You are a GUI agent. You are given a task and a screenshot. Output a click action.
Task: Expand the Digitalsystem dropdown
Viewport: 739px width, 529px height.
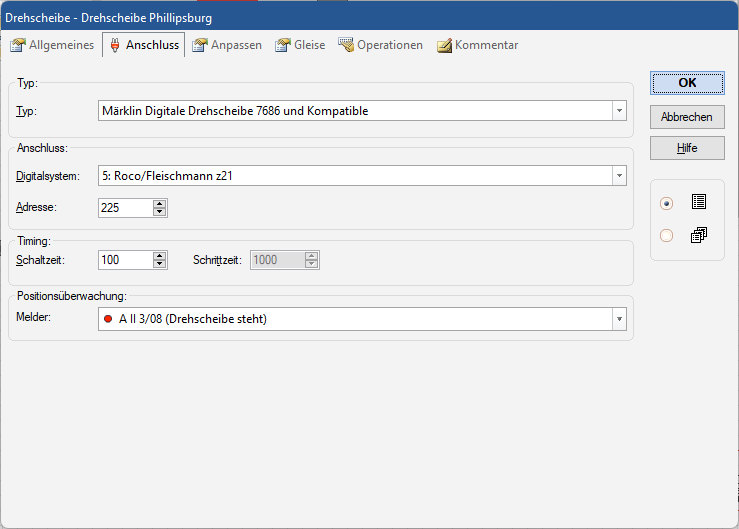619,177
